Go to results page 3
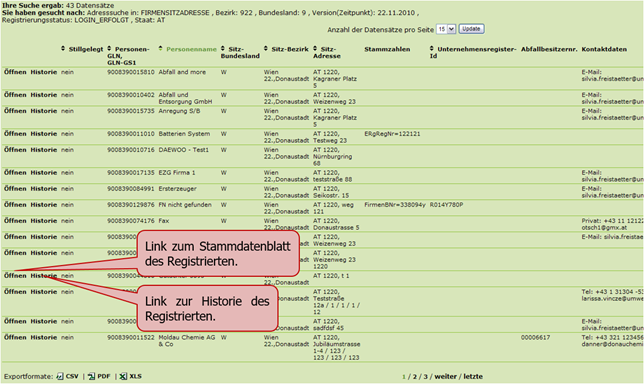Viewport: 644px width, 384px height. click(426, 377)
